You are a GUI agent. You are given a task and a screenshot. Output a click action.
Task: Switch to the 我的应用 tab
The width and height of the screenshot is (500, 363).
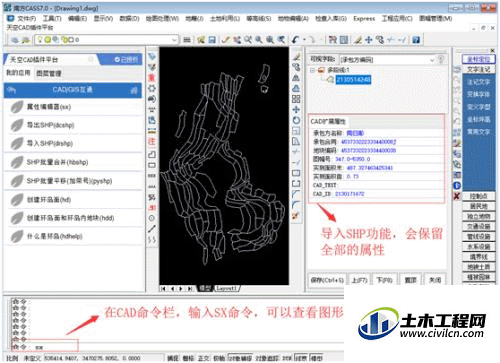coord(18,73)
